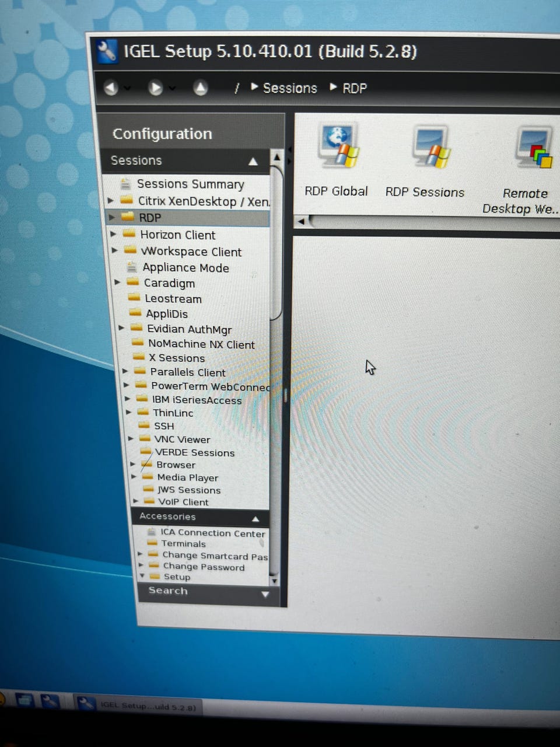Image resolution: width=560 pixels, height=747 pixels.
Task: Click the forward navigation arrow
Action: pyautogui.click(x=155, y=88)
